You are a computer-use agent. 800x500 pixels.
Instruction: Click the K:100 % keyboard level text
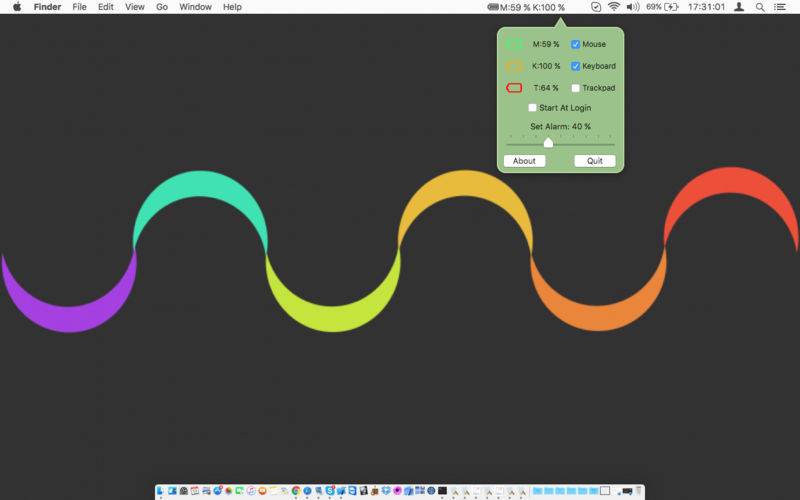click(x=546, y=66)
